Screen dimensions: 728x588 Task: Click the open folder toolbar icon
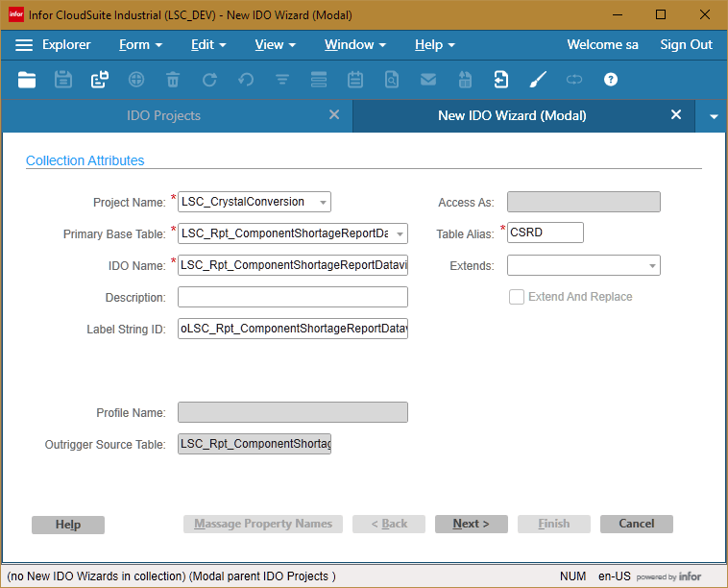(x=27, y=80)
